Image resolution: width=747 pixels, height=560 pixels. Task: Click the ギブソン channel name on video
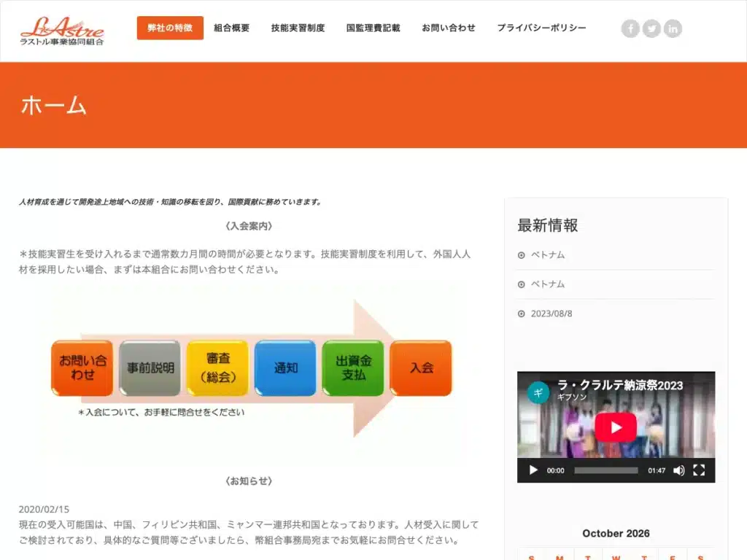(x=572, y=397)
